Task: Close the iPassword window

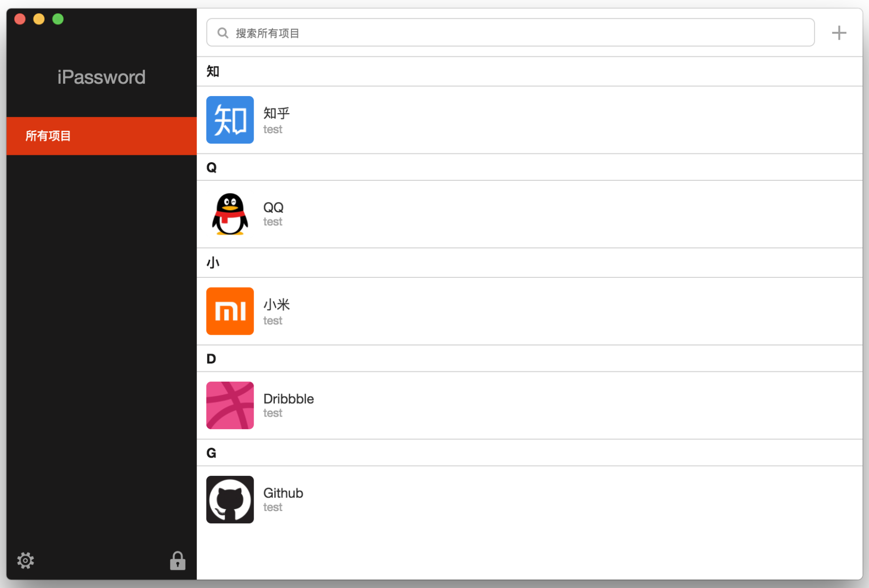Action: click(x=20, y=19)
